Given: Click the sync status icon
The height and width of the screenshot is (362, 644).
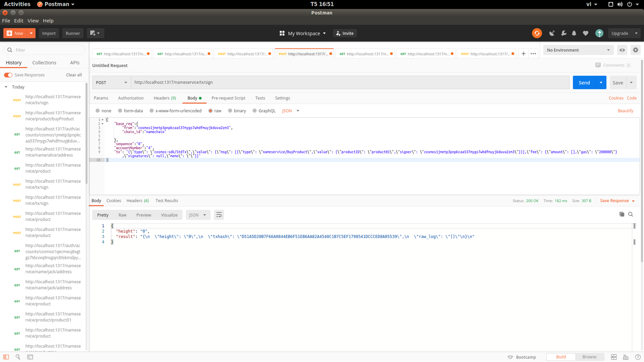Looking at the screenshot, I should 537,33.
